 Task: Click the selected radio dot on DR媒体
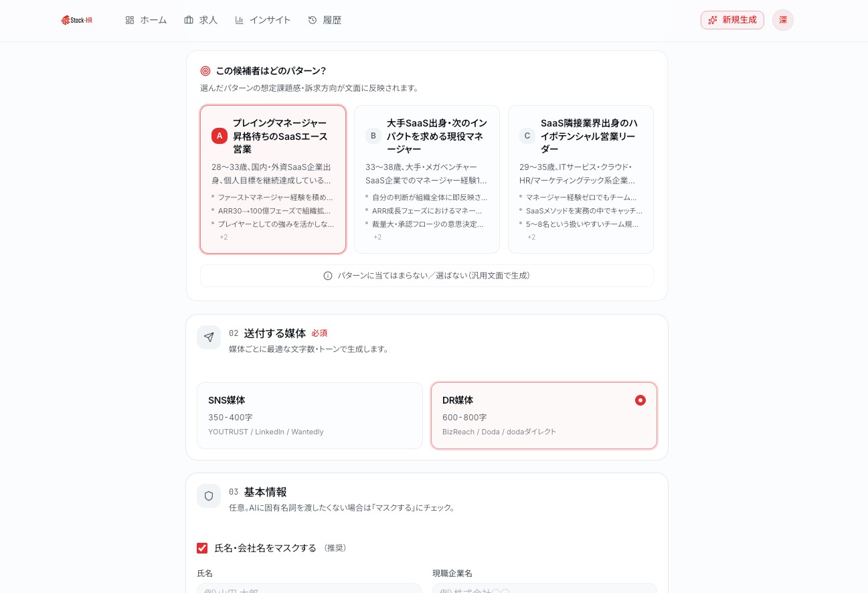tap(640, 400)
